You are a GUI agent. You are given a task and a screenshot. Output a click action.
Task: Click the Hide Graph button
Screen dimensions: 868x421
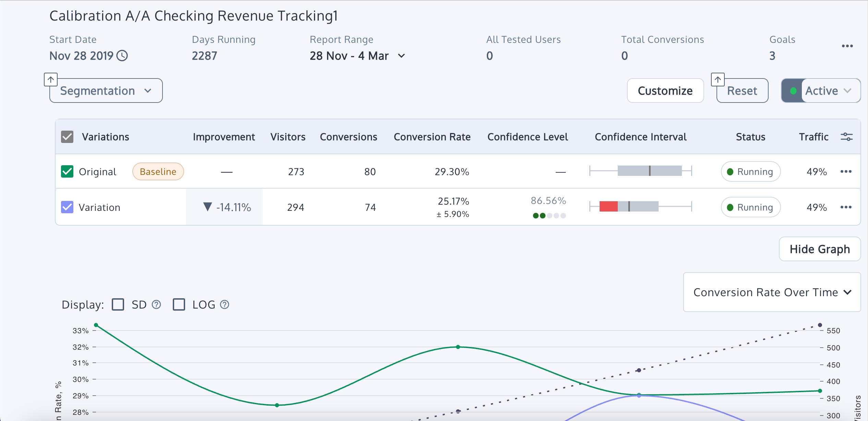click(x=819, y=249)
